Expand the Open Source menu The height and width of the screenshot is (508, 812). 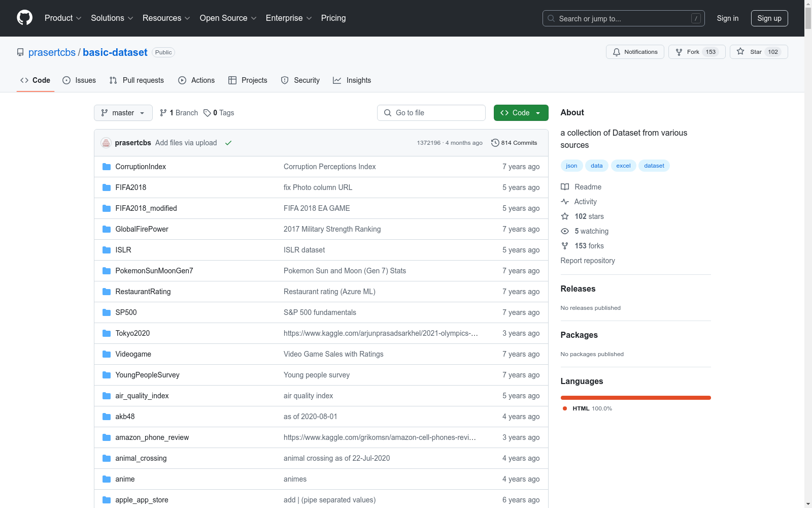tap(228, 18)
